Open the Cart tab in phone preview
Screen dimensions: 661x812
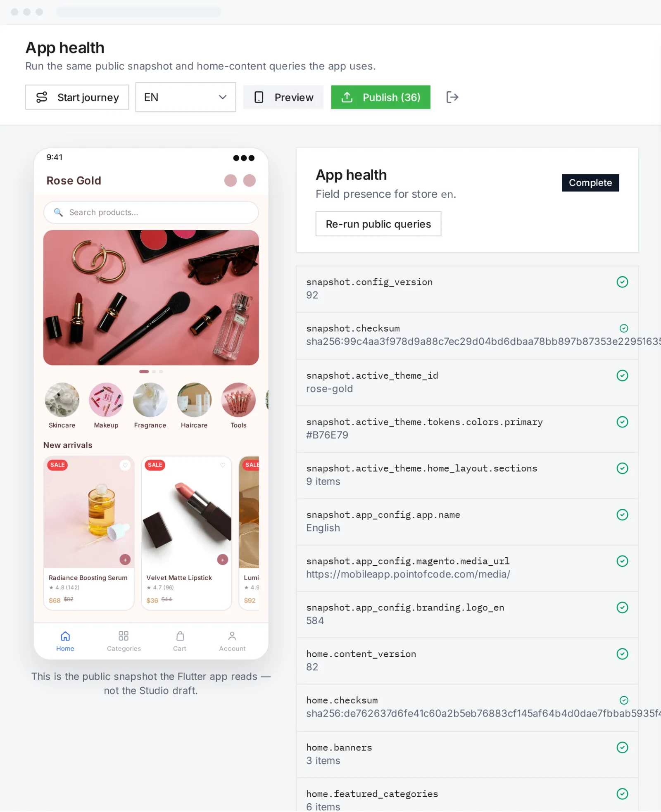(180, 641)
